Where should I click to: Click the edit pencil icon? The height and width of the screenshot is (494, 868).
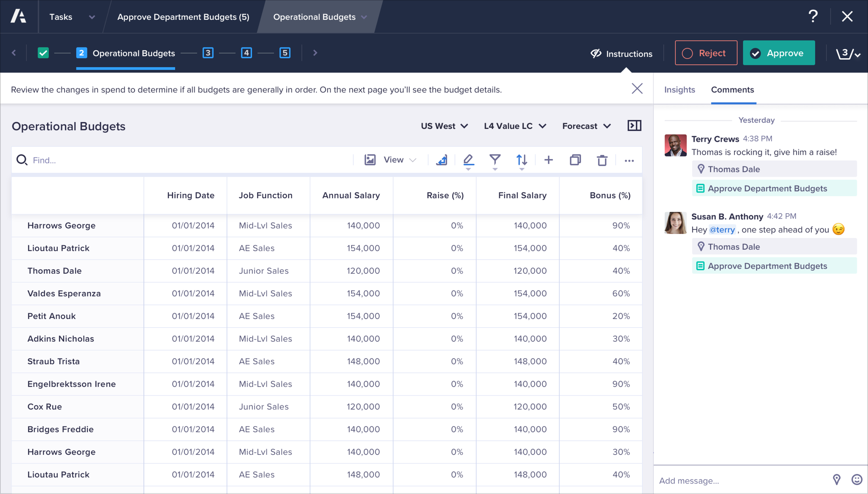[x=468, y=160]
